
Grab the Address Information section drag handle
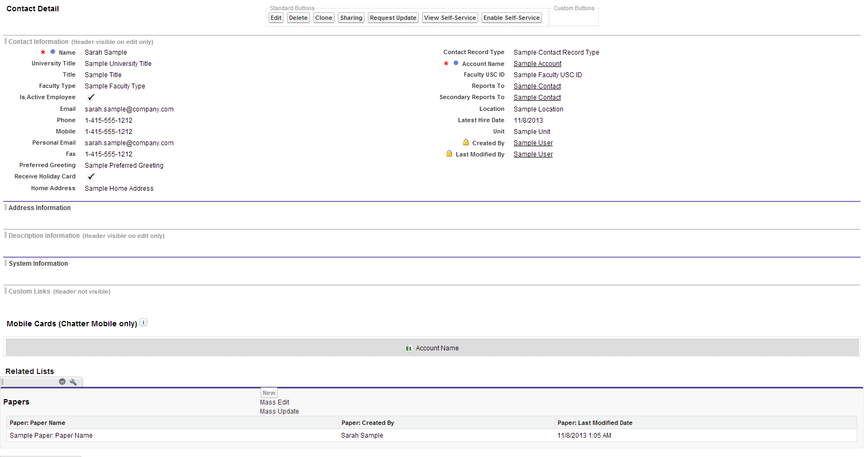(x=5, y=207)
